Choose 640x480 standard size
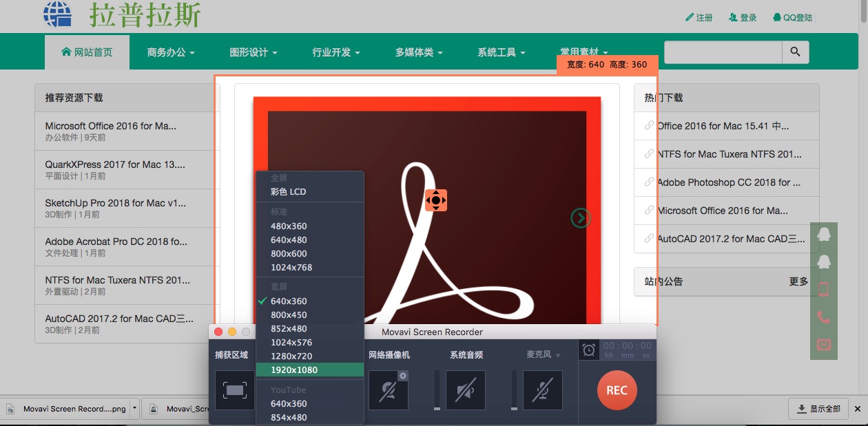Image resolution: width=868 pixels, height=426 pixels. [x=310, y=239]
